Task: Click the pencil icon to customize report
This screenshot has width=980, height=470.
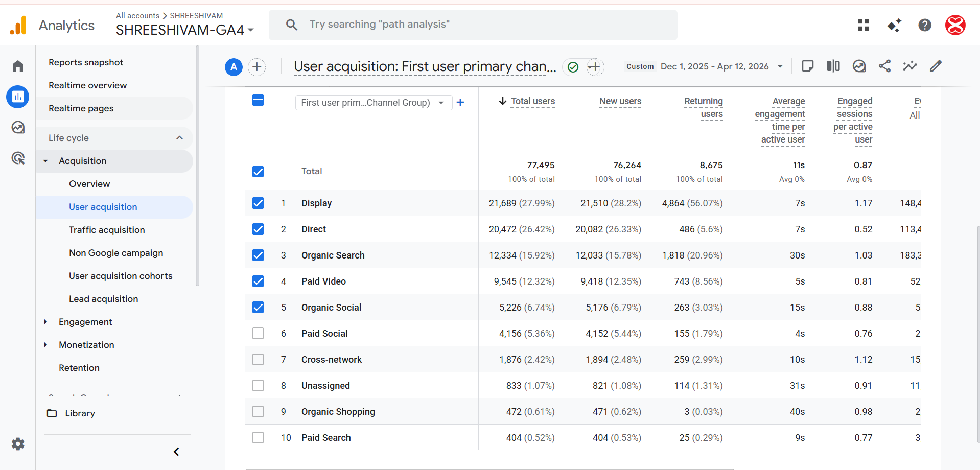Action: click(x=936, y=66)
